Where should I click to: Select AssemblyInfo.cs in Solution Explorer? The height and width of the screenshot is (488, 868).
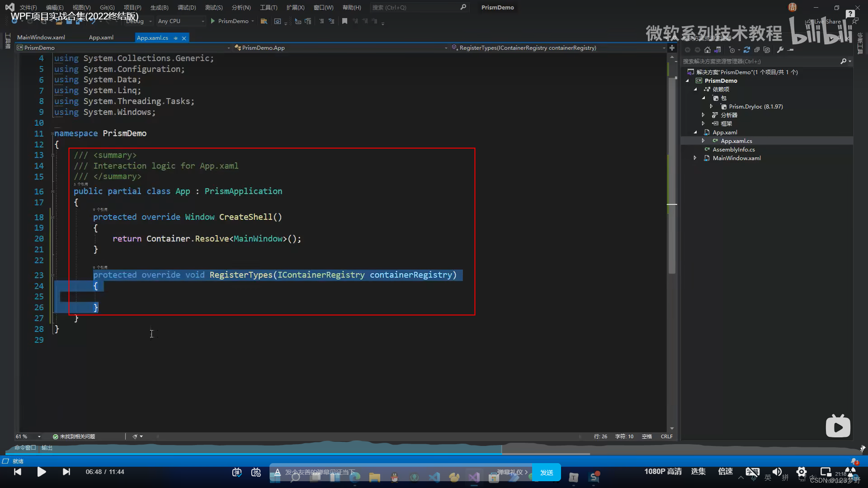[x=733, y=149]
